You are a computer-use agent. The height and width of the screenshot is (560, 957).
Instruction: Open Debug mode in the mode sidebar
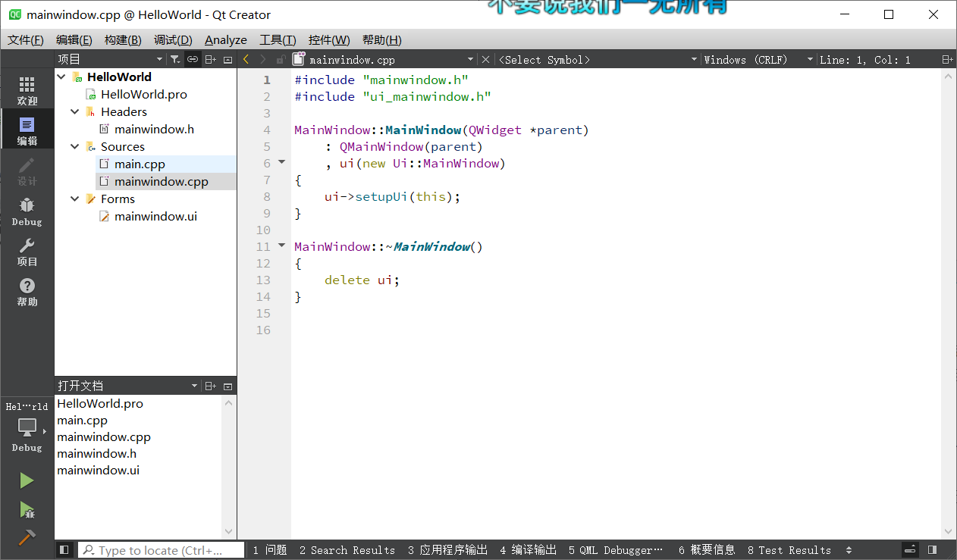pos(27,211)
